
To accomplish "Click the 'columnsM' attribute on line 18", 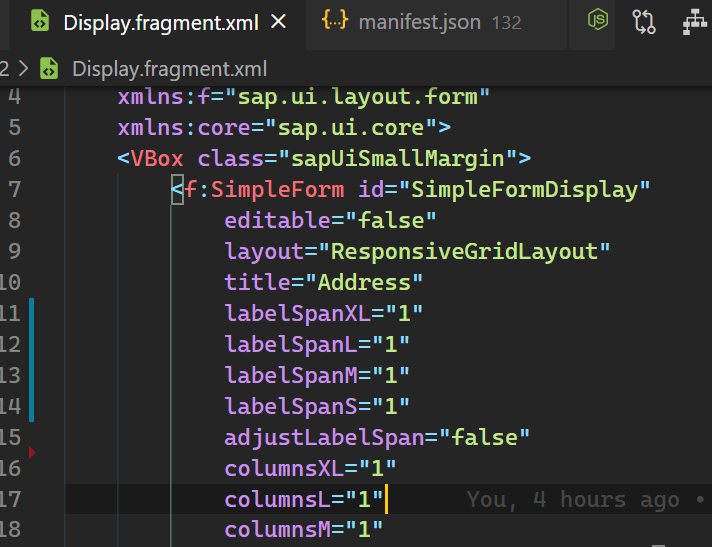I will (x=278, y=530).
